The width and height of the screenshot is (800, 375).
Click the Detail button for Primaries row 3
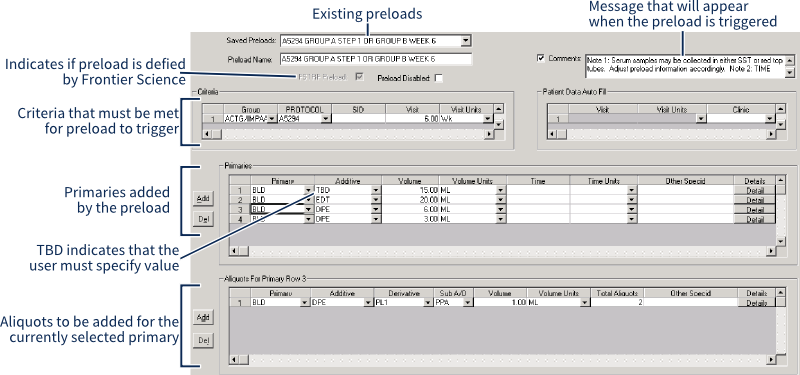tap(755, 209)
